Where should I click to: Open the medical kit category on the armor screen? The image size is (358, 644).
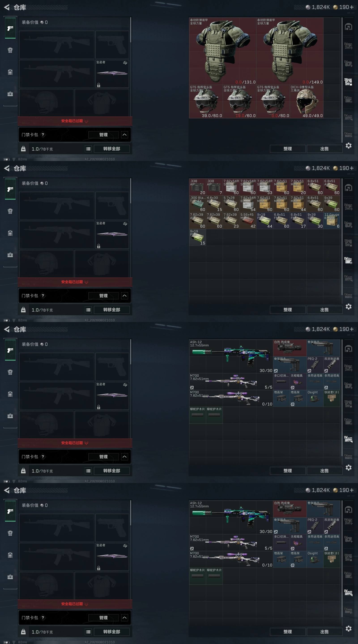click(x=348, y=64)
